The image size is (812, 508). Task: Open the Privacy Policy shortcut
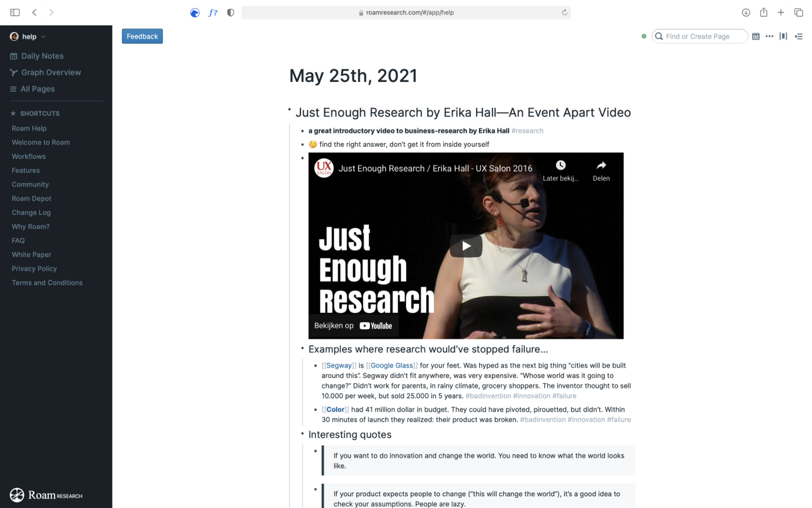point(34,269)
